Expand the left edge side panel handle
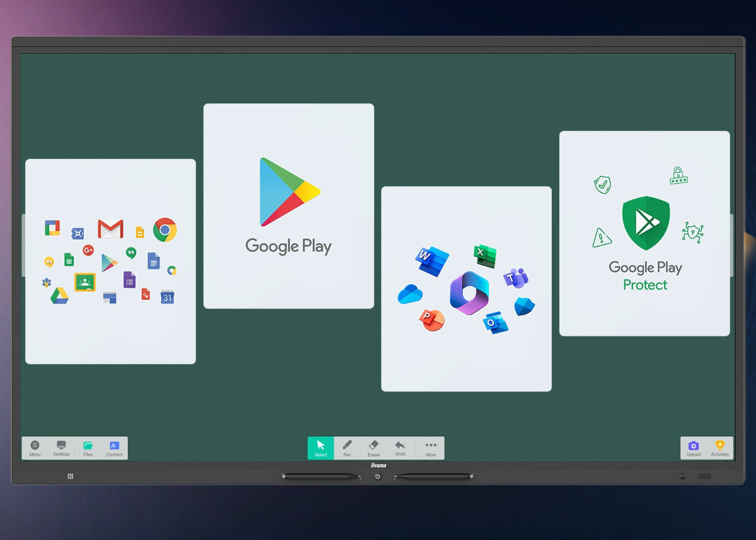The image size is (756, 540). pos(23,246)
